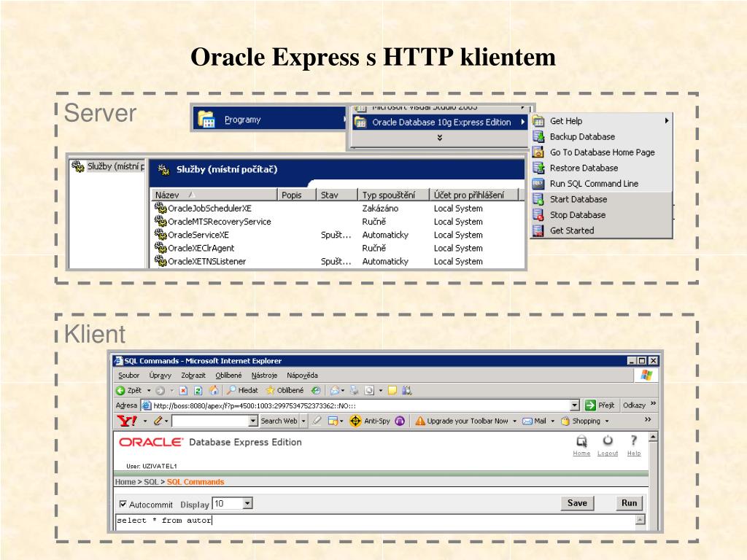Click the Shopping bag icon

[565, 421]
